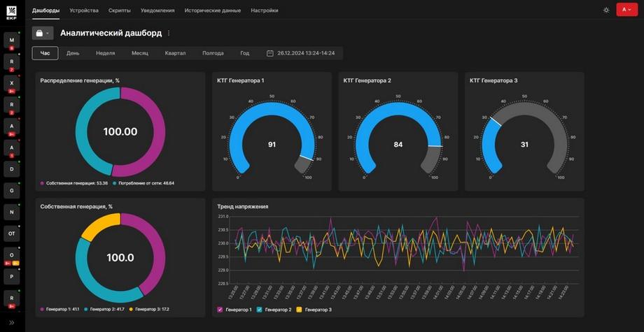The width and height of the screenshot is (644, 332).
Task: Open the date range picker 26.12.2024
Action: 306,53
